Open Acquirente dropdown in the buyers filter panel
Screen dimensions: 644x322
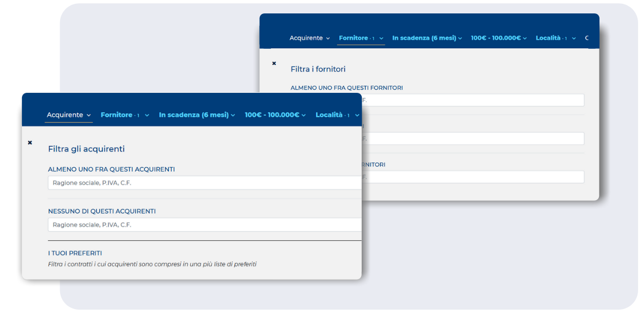[65, 115]
